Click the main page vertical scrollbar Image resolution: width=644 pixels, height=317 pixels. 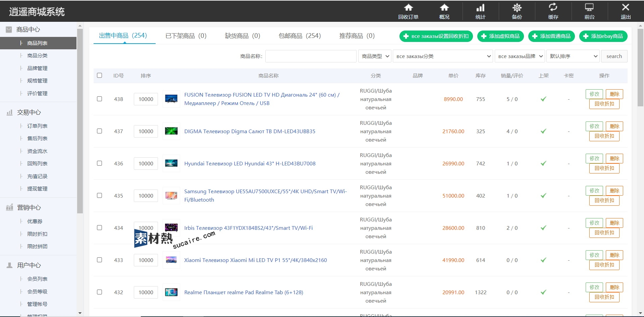click(x=641, y=67)
